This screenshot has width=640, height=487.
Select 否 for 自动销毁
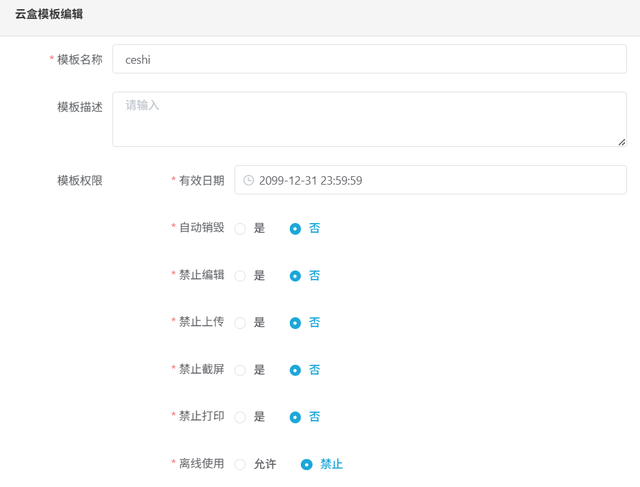(295, 228)
